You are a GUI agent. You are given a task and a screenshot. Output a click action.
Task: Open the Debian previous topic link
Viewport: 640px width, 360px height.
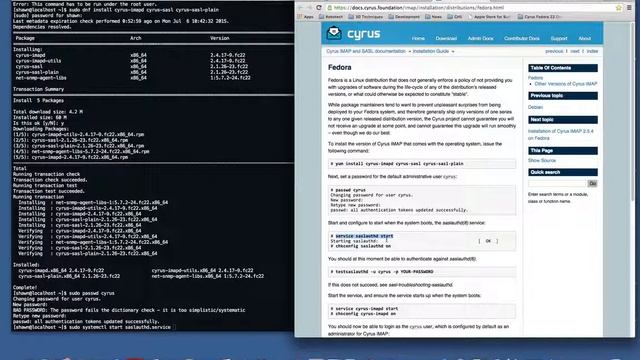pos(535,107)
